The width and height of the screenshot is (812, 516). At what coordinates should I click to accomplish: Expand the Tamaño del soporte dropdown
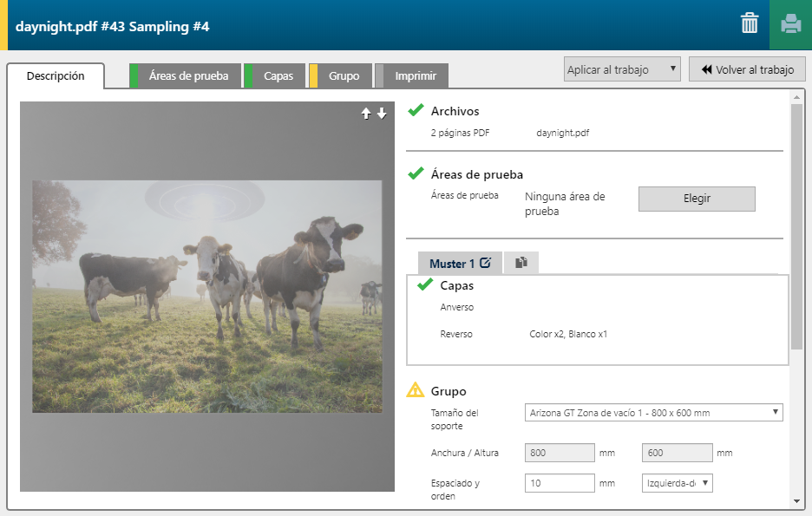(653, 413)
